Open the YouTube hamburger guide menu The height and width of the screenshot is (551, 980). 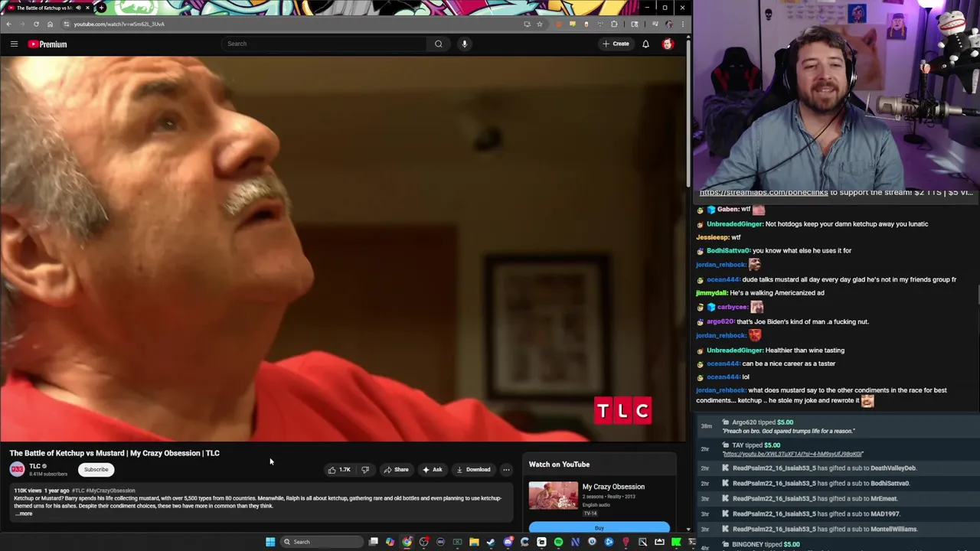click(x=14, y=44)
